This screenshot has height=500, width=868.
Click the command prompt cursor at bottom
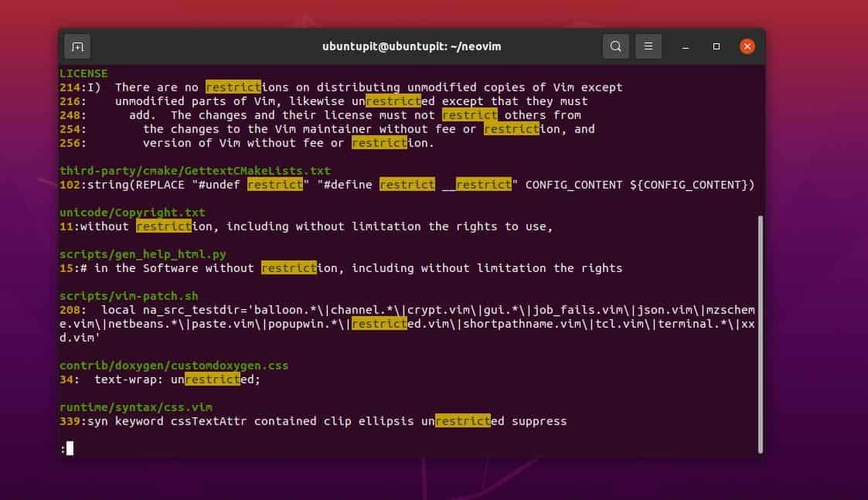click(70, 448)
